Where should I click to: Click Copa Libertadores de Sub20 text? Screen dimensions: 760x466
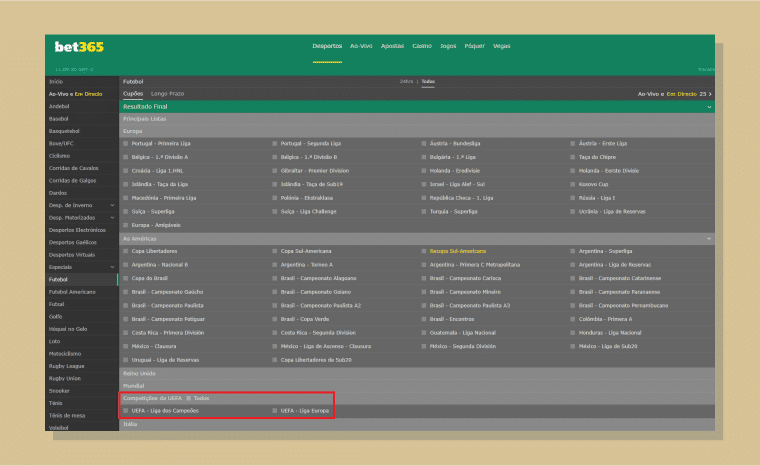click(x=316, y=360)
